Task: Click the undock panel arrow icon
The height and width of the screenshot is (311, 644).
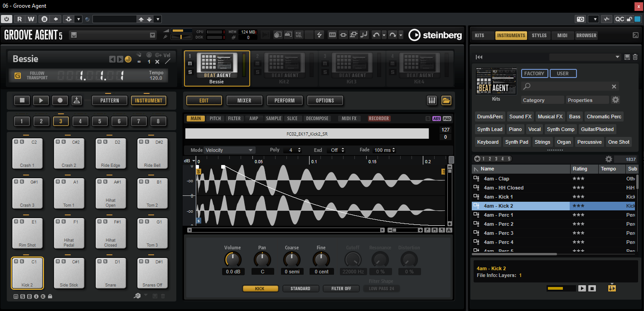Action: (x=635, y=35)
